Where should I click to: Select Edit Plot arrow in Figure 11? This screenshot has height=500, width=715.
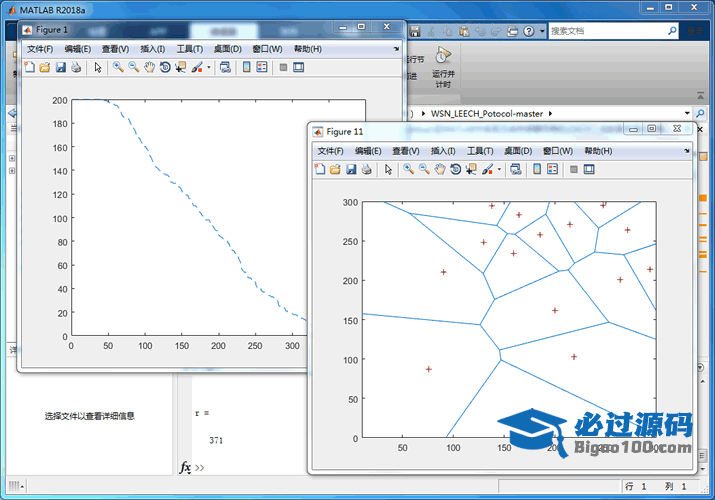point(388,170)
